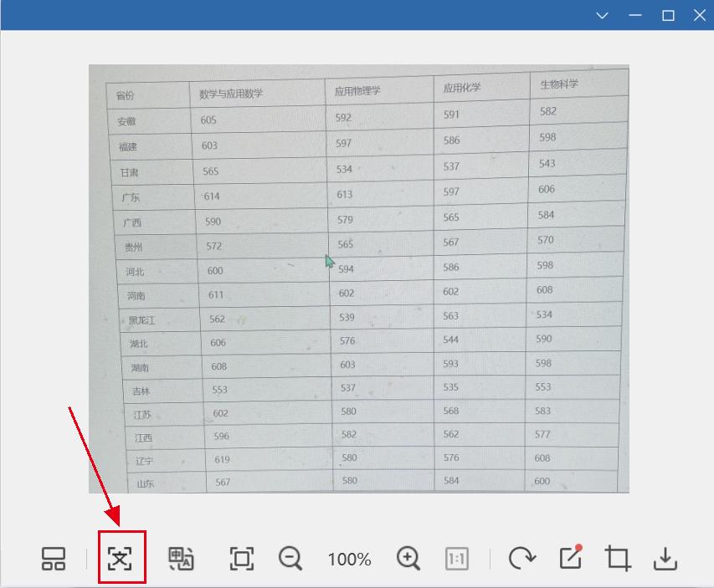This screenshot has width=714, height=588.
Task: Switch to the multi-image grid view
Action: click(x=54, y=559)
